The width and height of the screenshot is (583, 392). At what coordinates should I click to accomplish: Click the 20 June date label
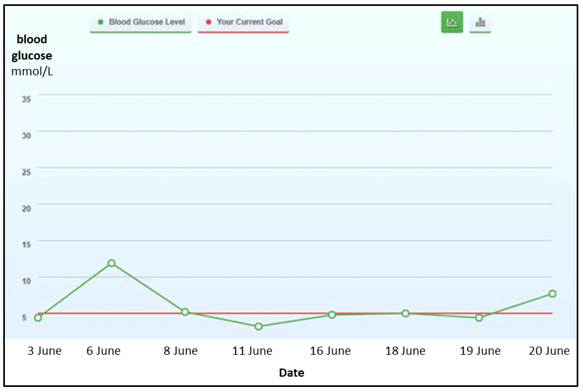pyautogui.click(x=549, y=351)
